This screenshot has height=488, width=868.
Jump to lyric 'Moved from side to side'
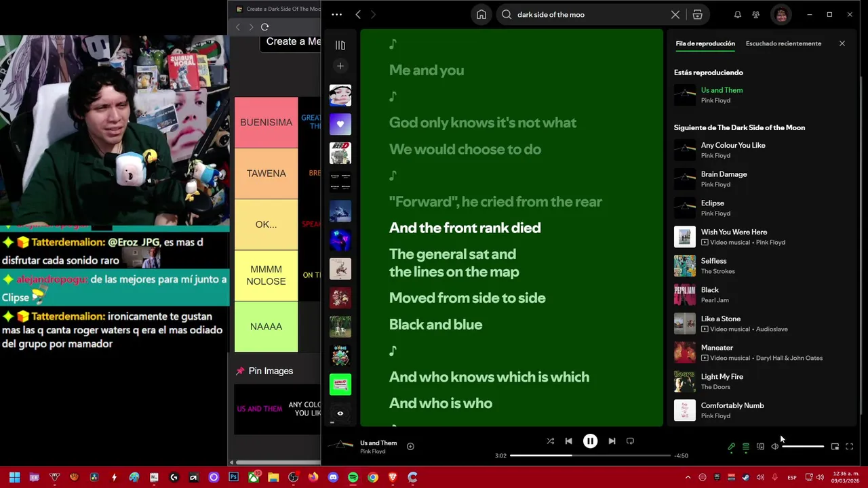point(467,298)
